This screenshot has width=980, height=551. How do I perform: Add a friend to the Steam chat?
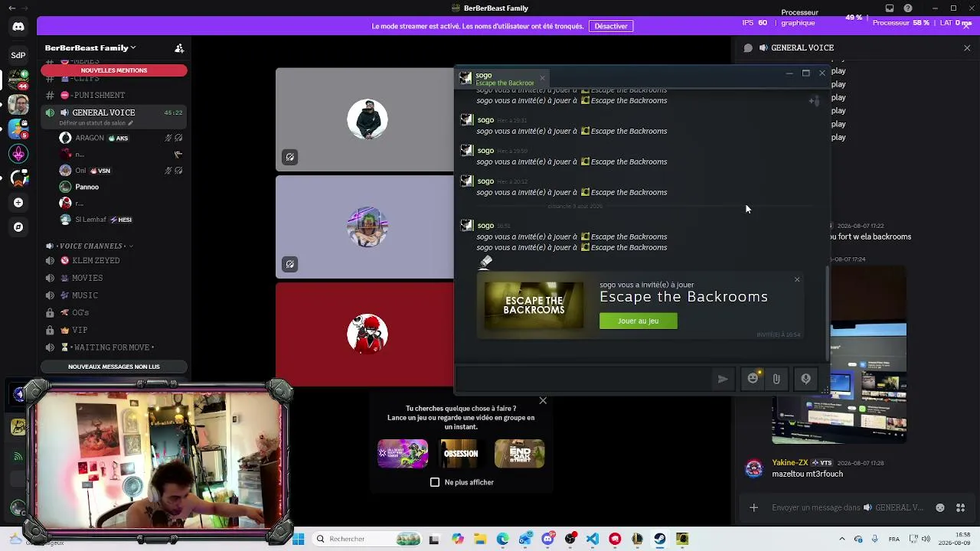(x=814, y=101)
